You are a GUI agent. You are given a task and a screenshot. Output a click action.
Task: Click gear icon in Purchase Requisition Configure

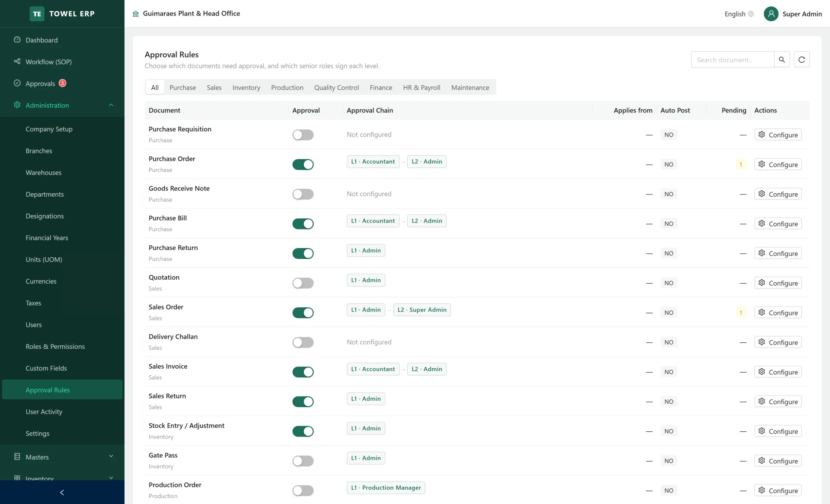762,134
